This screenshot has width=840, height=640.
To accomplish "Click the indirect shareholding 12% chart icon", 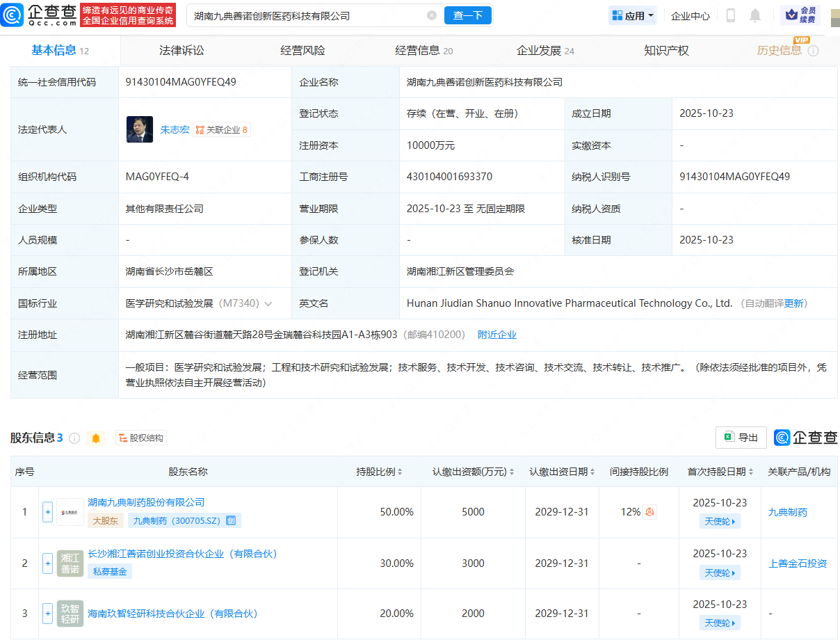I will (650, 512).
